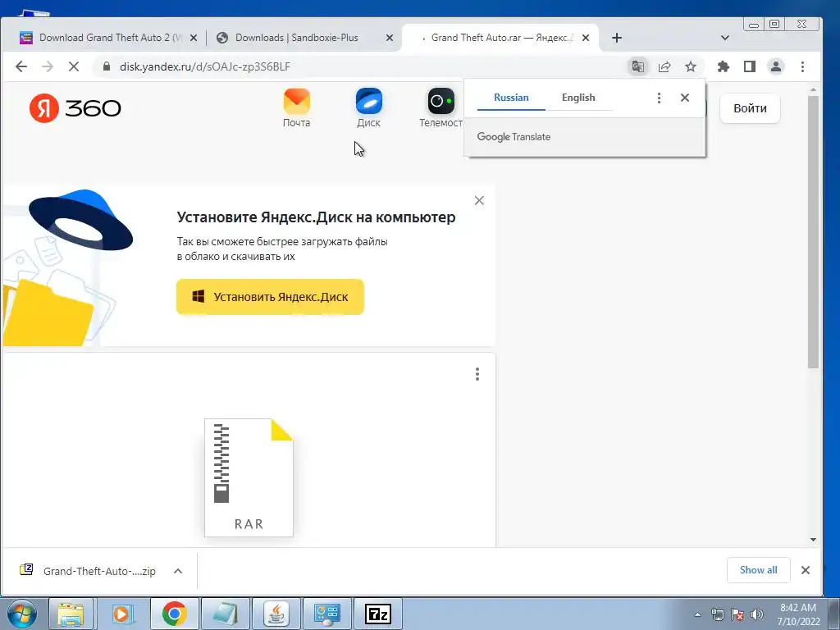840x630 pixels.
Task: Click Chrome icon in taskbar
Action: tap(174, 614)
